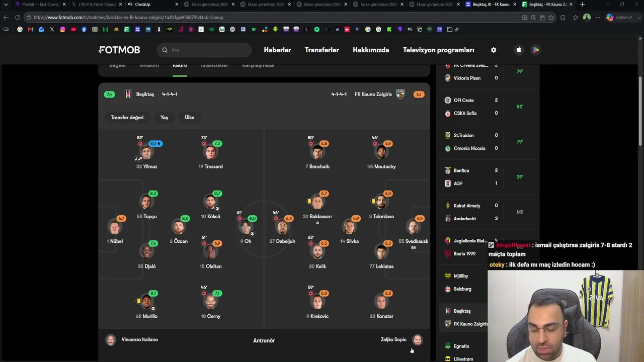Click the FotMob search field
Screen dimensions: 644x362
pyautogui.click(x=203, y=50)
